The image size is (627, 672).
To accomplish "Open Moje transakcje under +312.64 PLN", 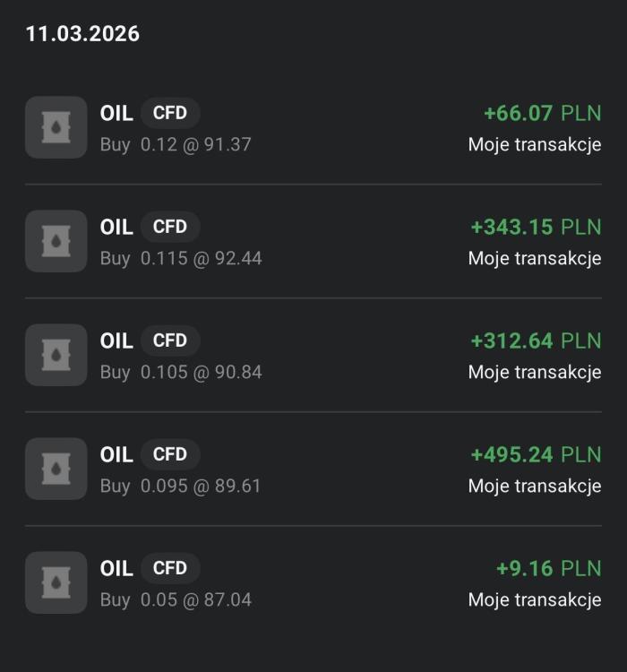I will 534,372.
